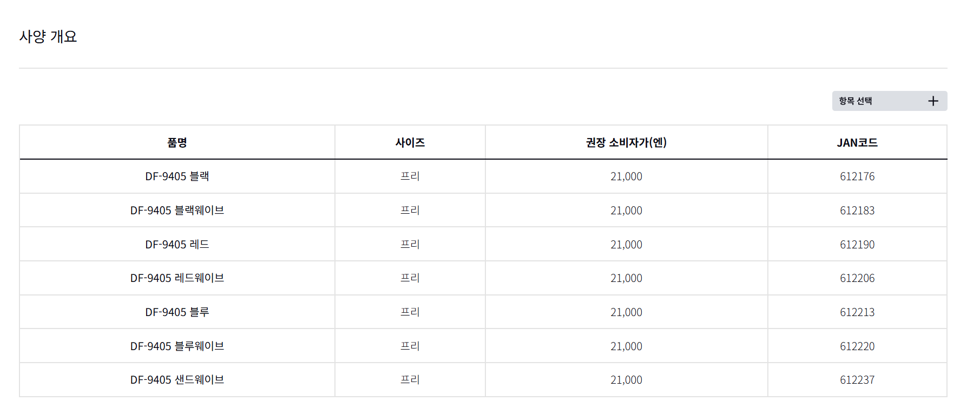The height and width of the screenshot is (414, 980).
Task: Click the JAN코드 column header
Action: (x=857, y=143)
